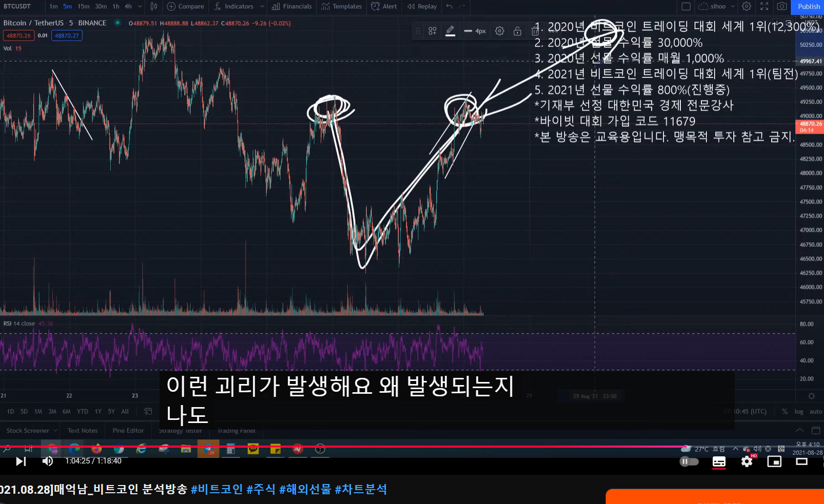This screenshot has height=504, width=824.
Task: Click the blue Publish button
Action: [808, 7]
